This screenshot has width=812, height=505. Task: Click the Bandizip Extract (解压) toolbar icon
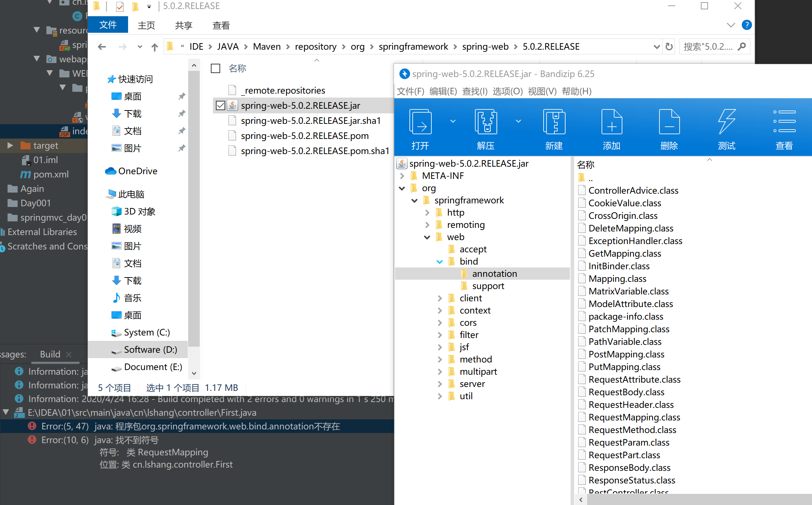coord(486,122)
